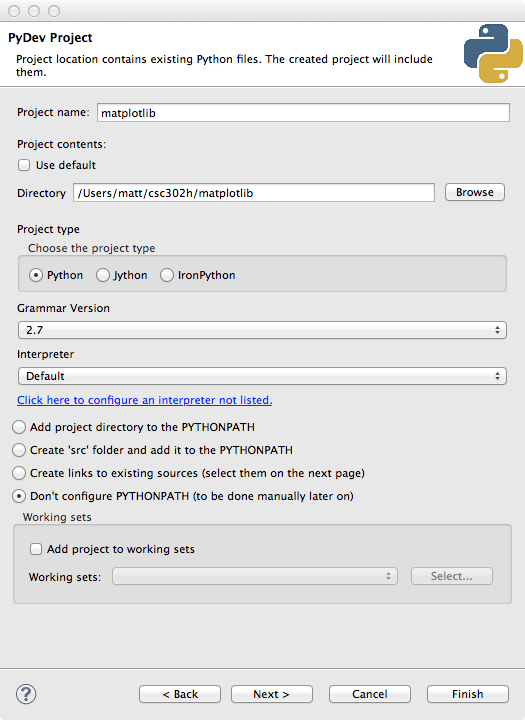Select the IronPython project type
This screenshot has width=525, height=720.
(x=167, y=275)
